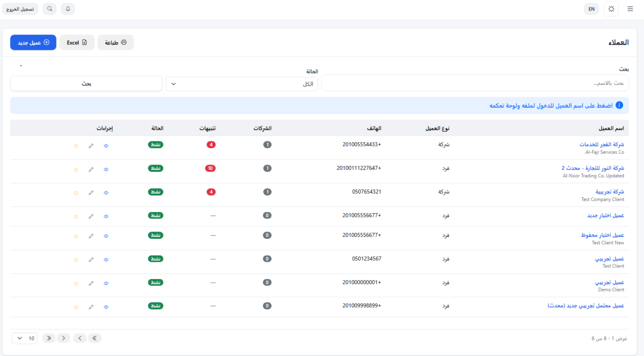Click the red alerts badge showing 10
This screenshot has width=644, height=356.
coord(210,168)
